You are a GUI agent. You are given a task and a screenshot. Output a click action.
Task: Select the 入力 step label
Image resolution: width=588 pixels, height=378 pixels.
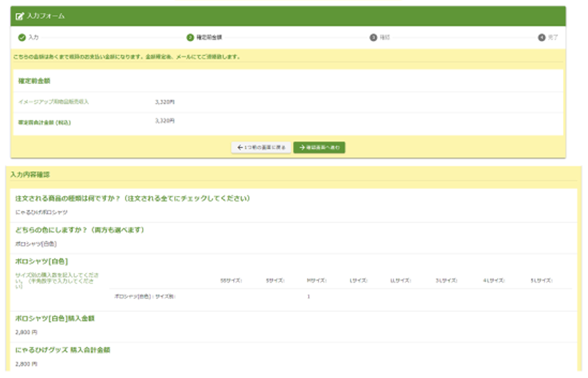[x=33, y=37]
